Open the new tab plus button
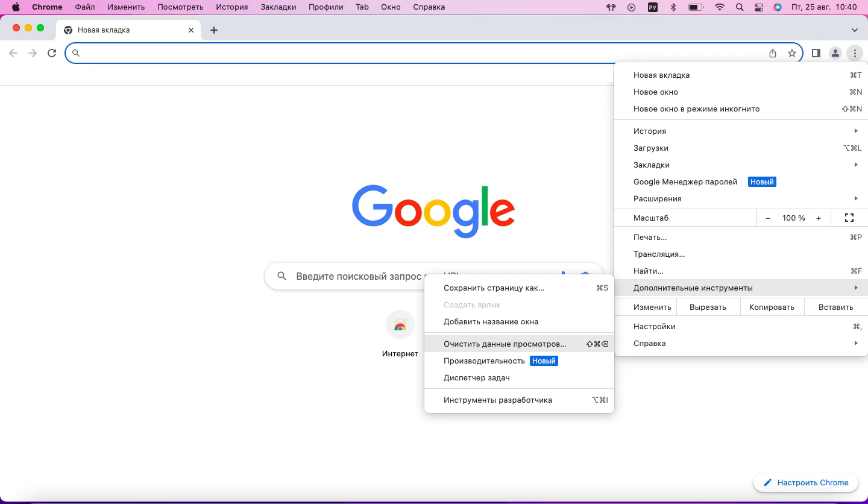The image size is (868, 504). click(213, 30)
